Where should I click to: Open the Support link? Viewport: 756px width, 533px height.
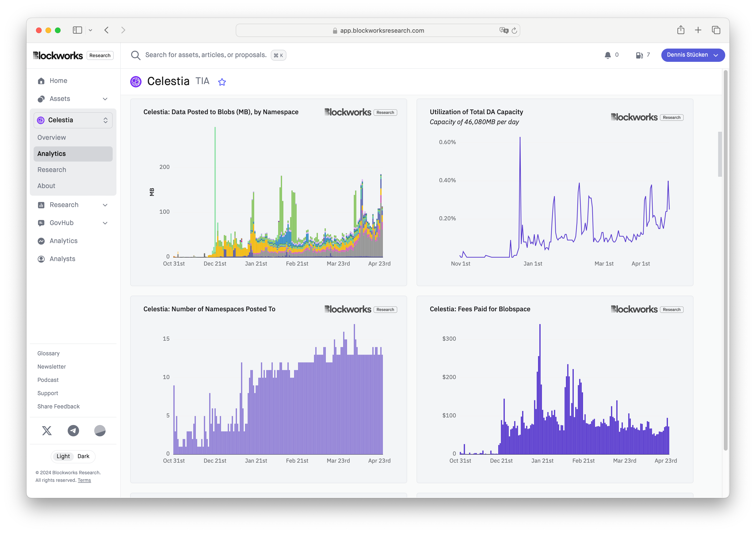tap(47, 393)
